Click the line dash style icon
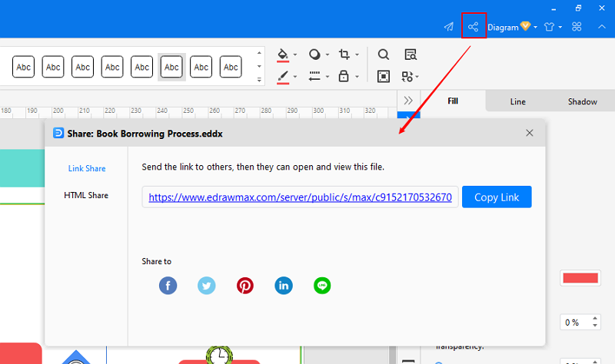Viewport: 615px width, 364px height. coord(314,76)
